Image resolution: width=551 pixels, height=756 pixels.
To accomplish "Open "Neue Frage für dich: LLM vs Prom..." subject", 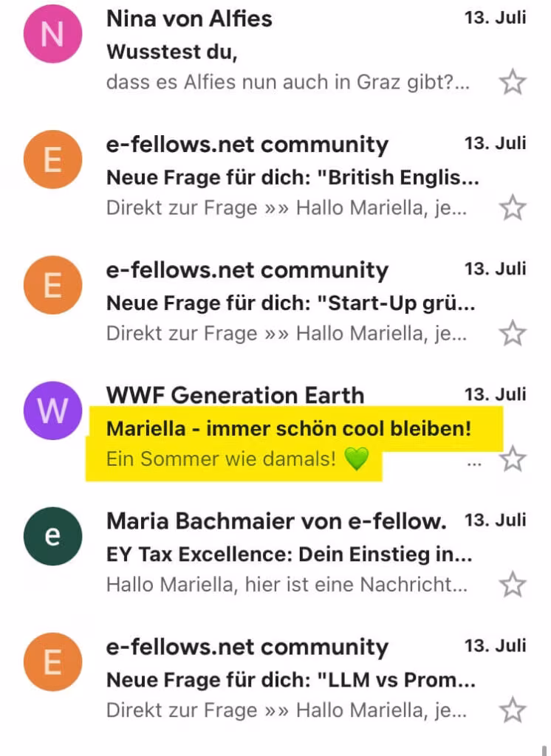I will tap(291, 680).
